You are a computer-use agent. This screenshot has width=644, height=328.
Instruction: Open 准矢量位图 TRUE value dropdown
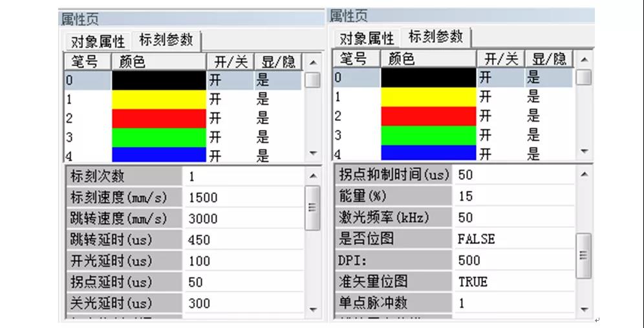[514, 281]
